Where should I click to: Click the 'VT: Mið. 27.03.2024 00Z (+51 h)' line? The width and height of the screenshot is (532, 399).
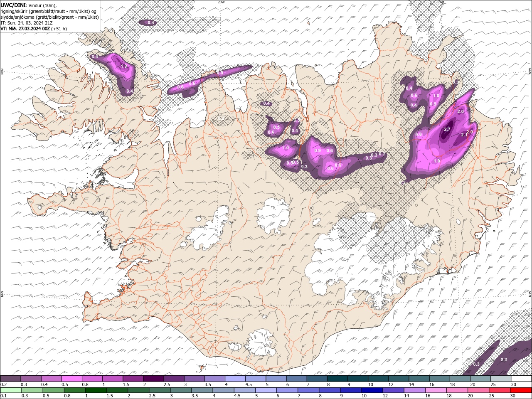pos(34,29)
